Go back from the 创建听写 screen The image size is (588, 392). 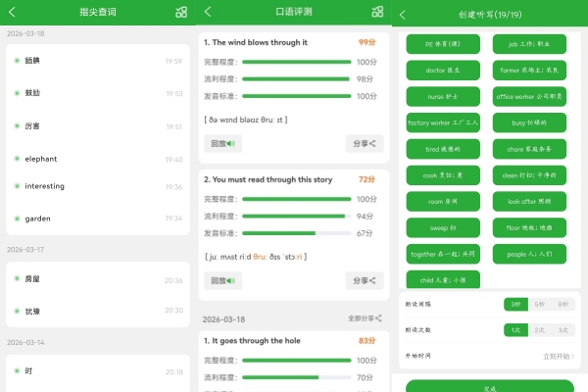tap(403, 14)
